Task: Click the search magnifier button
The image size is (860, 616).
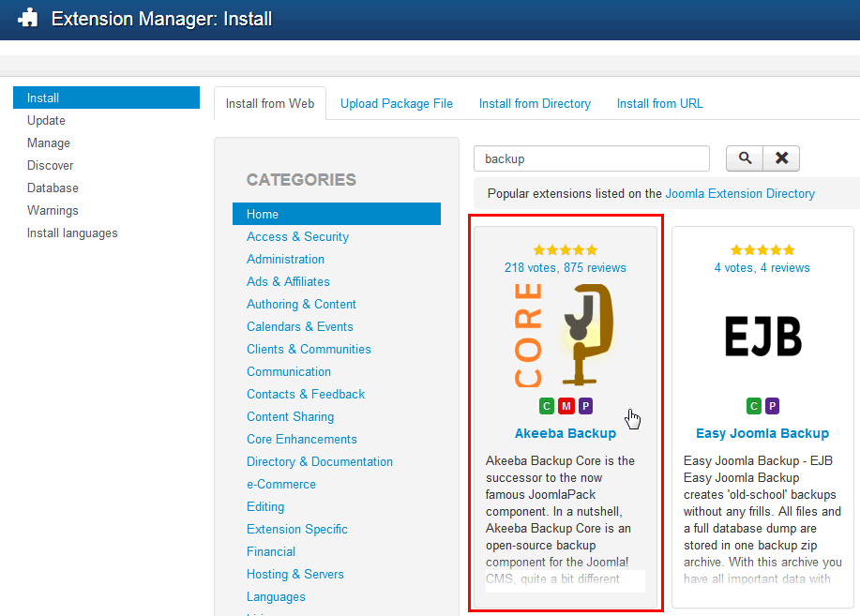Action: 745,158
